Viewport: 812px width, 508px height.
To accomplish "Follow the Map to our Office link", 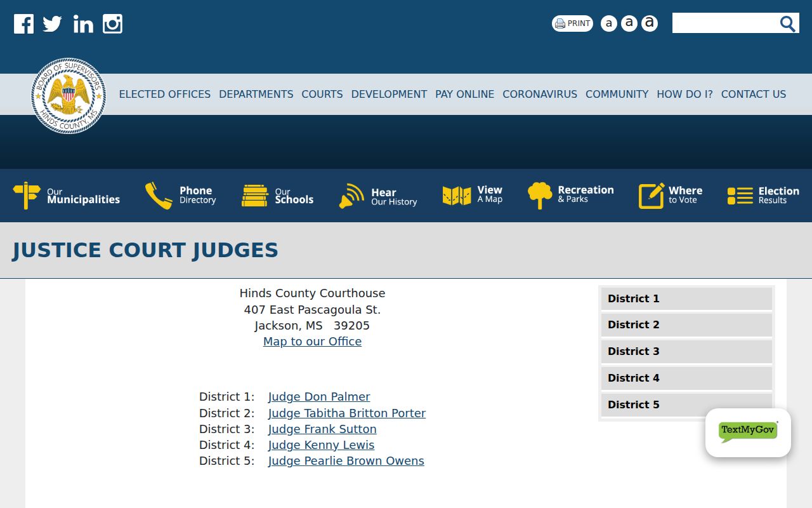I will [312, 342].
